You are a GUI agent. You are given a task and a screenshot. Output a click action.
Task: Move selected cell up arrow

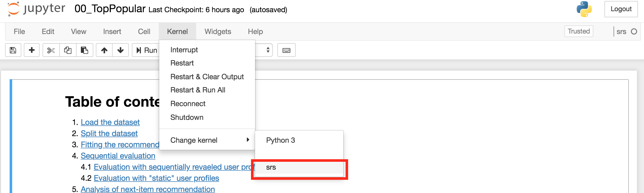(x=104, y=50)
